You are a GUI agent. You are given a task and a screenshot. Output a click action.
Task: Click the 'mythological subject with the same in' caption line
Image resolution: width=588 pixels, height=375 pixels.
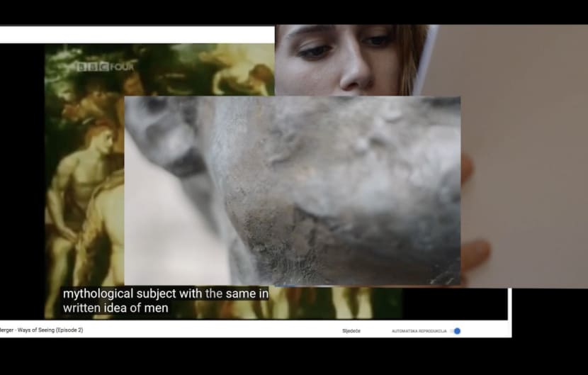point(165,293)
